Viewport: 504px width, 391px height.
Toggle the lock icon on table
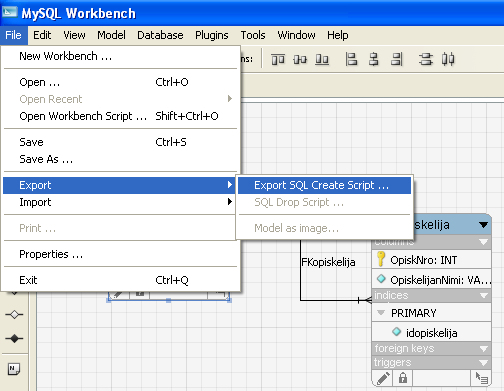coord(403,378)
